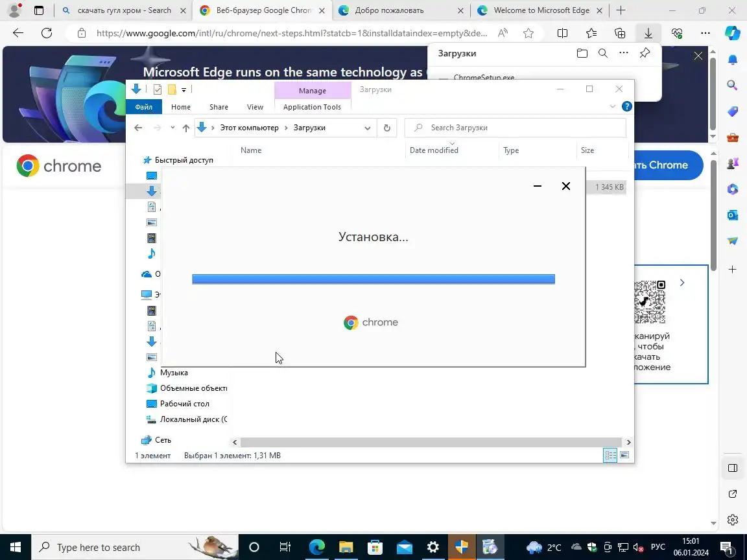Sort by Size column header
747x560 pixels.
point(587,150)
